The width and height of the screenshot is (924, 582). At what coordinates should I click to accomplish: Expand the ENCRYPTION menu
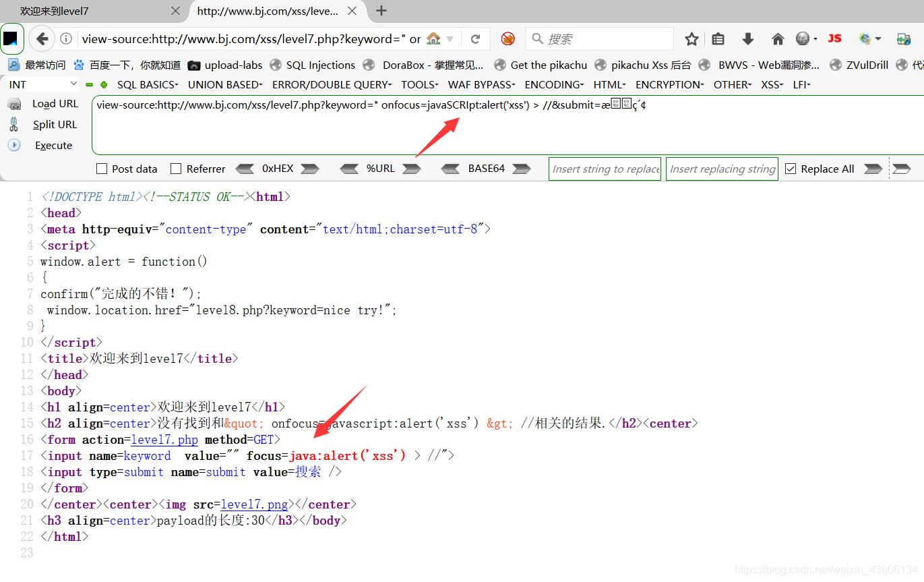[670, 84]
